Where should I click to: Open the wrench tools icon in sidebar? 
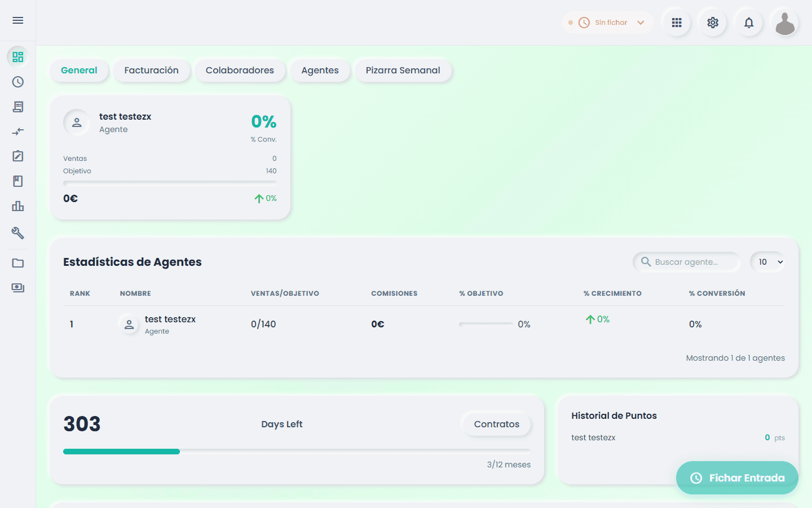click(17, 233)
